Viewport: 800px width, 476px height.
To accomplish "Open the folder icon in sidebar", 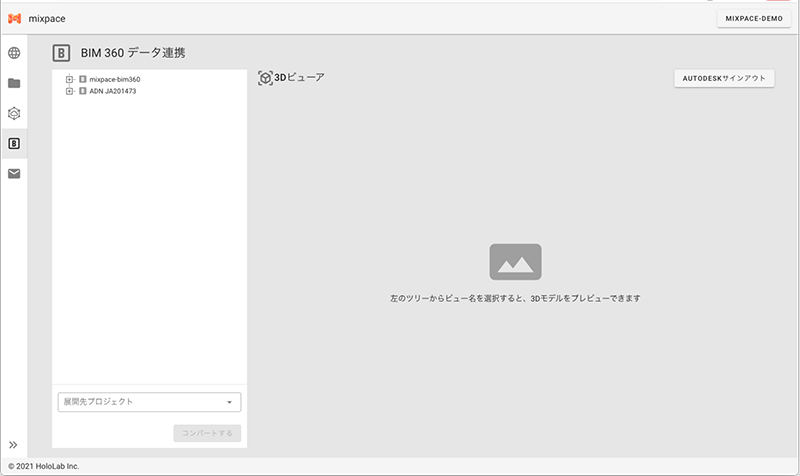I will click(x=14, y=83).
